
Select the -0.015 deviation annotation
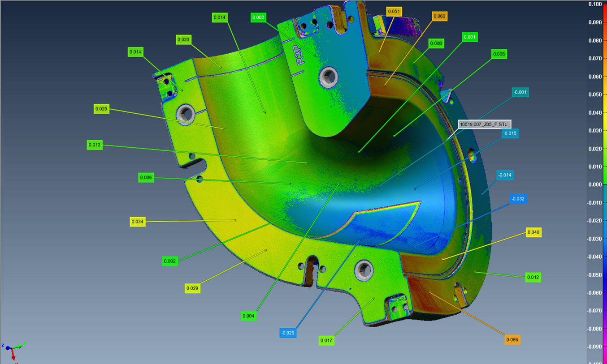(510, 133)
